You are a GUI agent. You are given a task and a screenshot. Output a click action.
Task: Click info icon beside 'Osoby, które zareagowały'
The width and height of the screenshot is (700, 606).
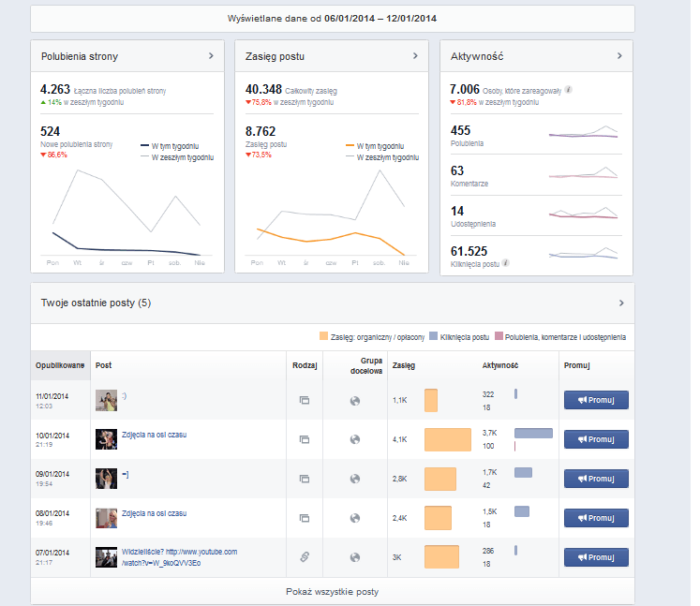coord(569,91)
